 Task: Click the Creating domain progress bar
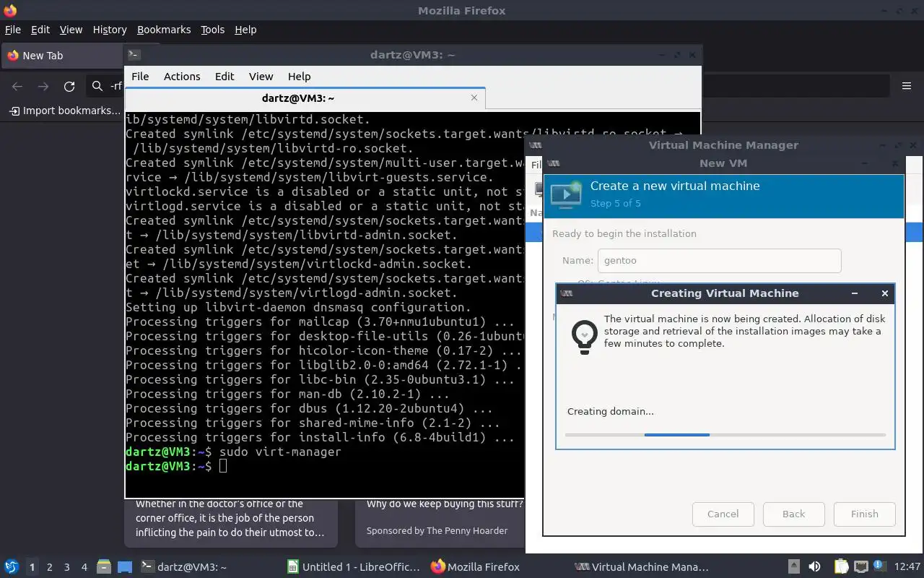[x=725, y=435]
